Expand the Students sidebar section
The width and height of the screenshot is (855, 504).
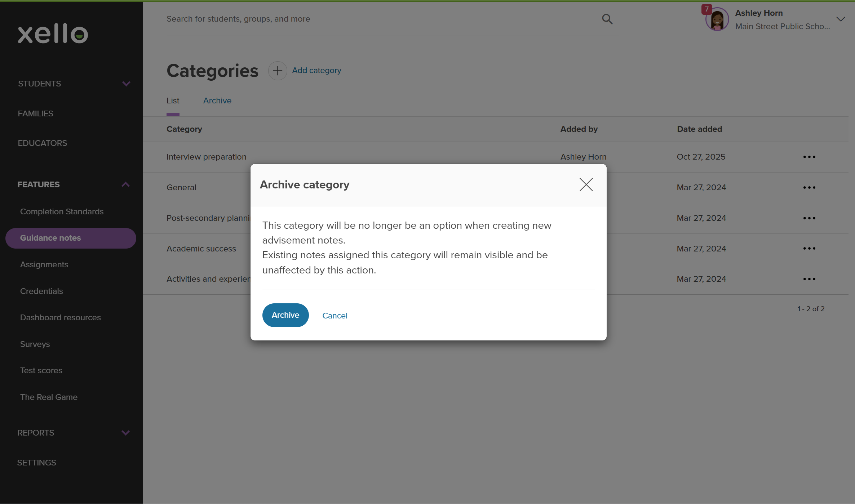(x=126, y=84)
